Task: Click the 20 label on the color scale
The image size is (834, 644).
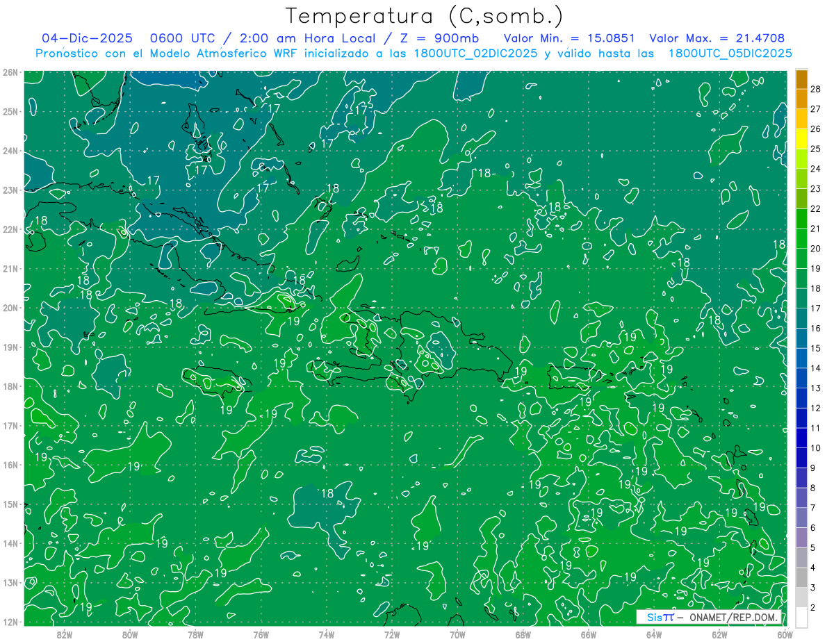Action: [815, 248]
